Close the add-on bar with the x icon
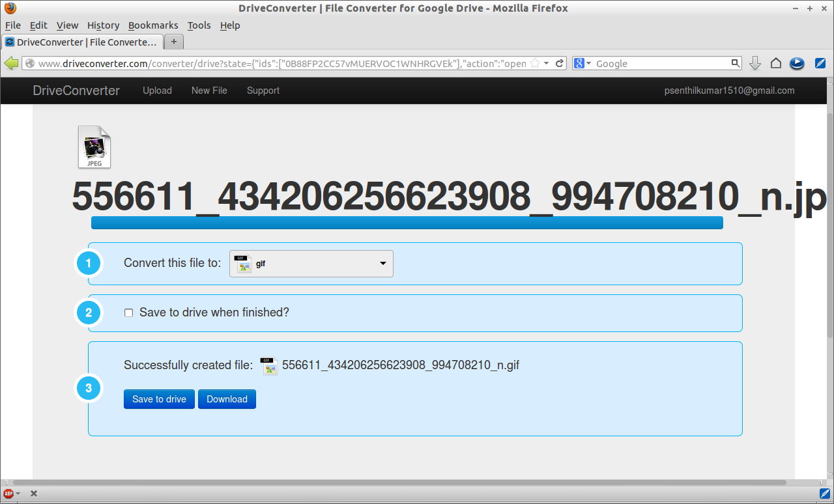The height and width of the screenshot is (504, 834). (x=34, y=494)
